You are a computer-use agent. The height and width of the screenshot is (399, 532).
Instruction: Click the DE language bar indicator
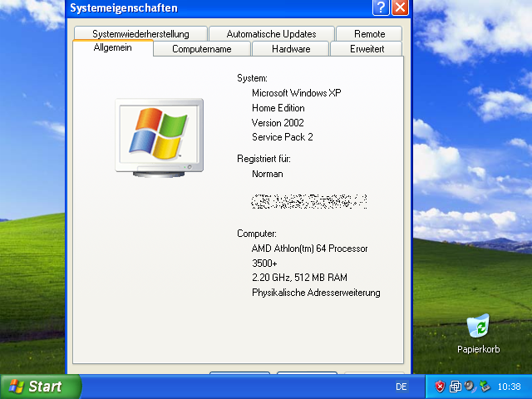(x=401, y=387)
